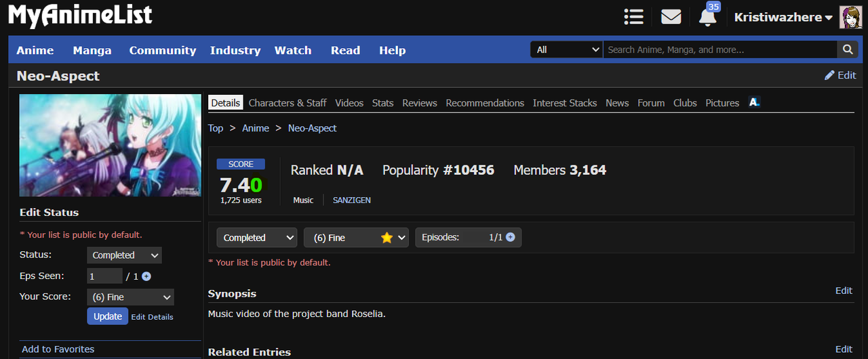Open the Manga navigation menu

92,50
